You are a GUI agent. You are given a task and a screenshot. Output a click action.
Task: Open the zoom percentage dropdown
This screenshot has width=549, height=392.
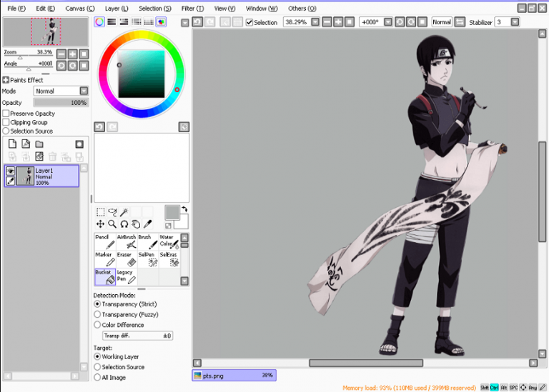315,22
